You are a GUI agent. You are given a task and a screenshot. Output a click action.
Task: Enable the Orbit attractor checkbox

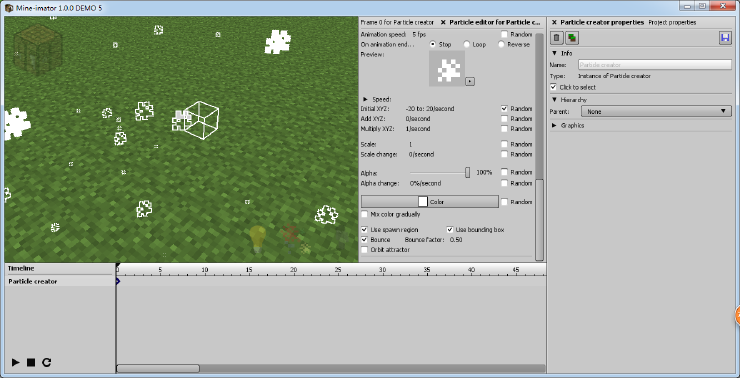[x=364, y=250]
